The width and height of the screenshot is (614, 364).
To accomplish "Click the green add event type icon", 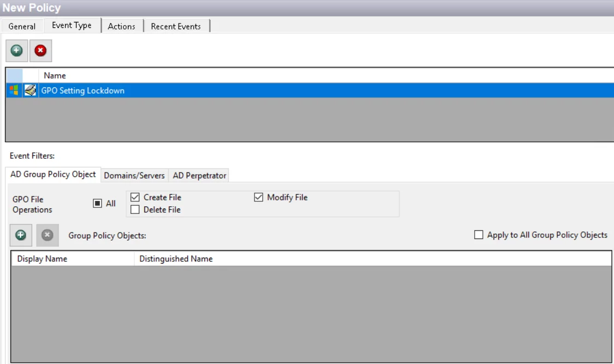I will [x=16, y=51].
